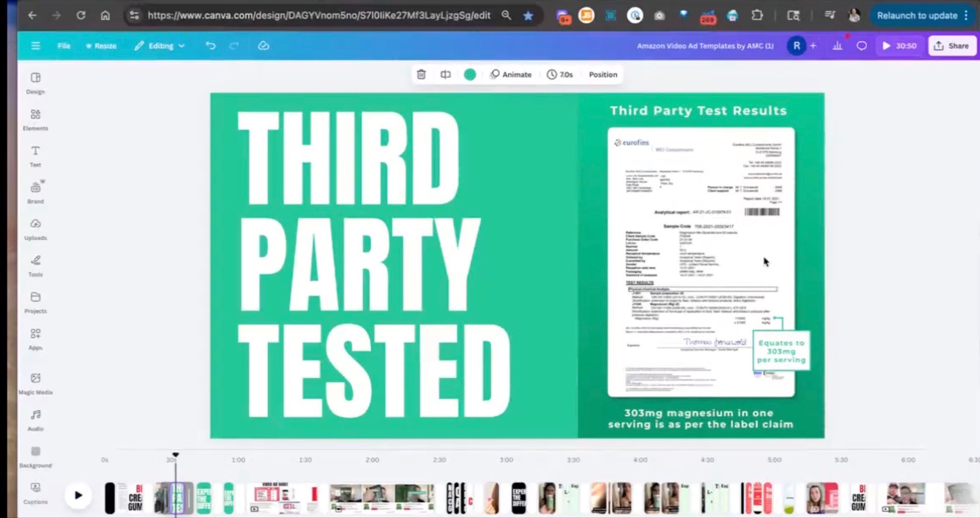Viewport: 980px width, 518px height.
Task: Click the split page icon
Action: [x=445, y=74]
